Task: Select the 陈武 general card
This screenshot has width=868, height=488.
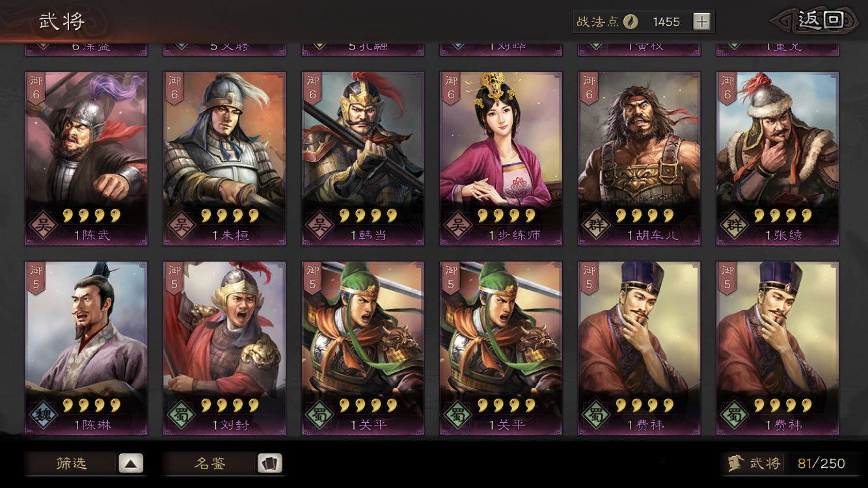Action: pyautogui.click(x=87, y=159)
